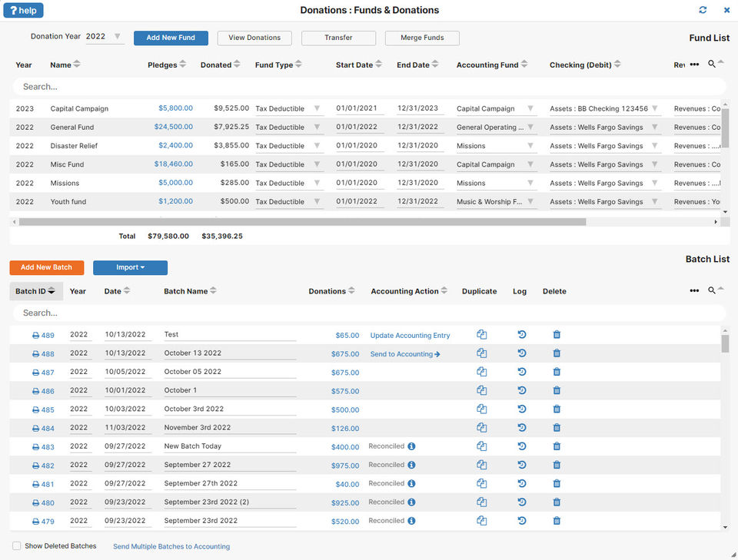Show Reconciled info for batch 483
738x560 pixels.
(411, 446)
